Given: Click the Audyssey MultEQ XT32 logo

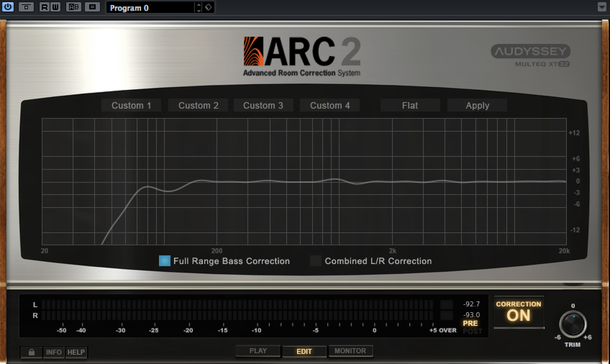Looking at the screenshot, I should pos(530,56).
